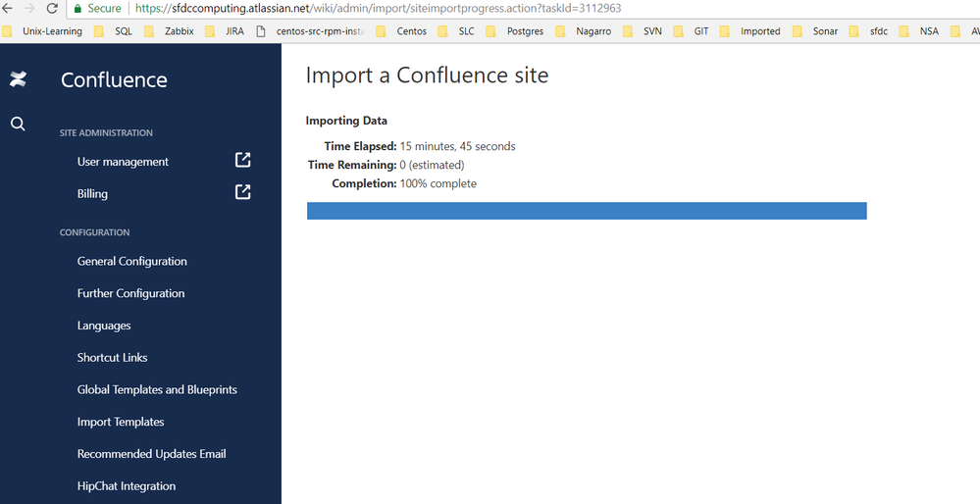This screenshot has width=980, height=504.
Task: Open General Configuration
Action: 131,261
